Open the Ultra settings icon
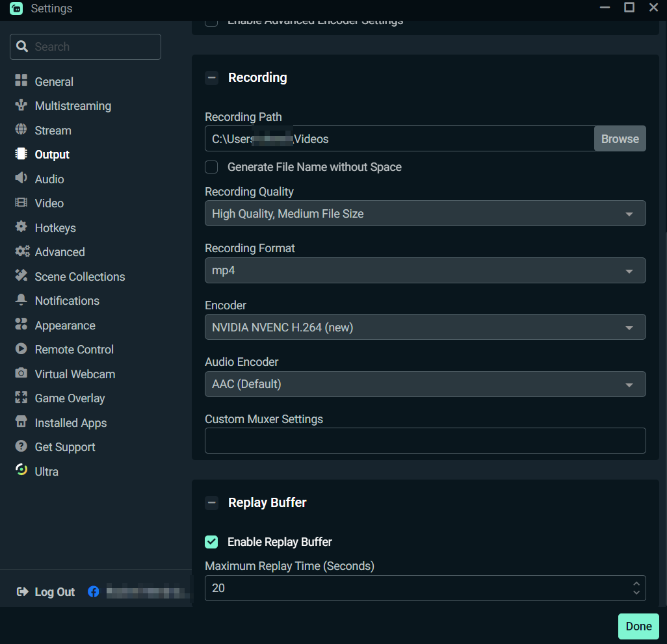 tap(20, 471)
